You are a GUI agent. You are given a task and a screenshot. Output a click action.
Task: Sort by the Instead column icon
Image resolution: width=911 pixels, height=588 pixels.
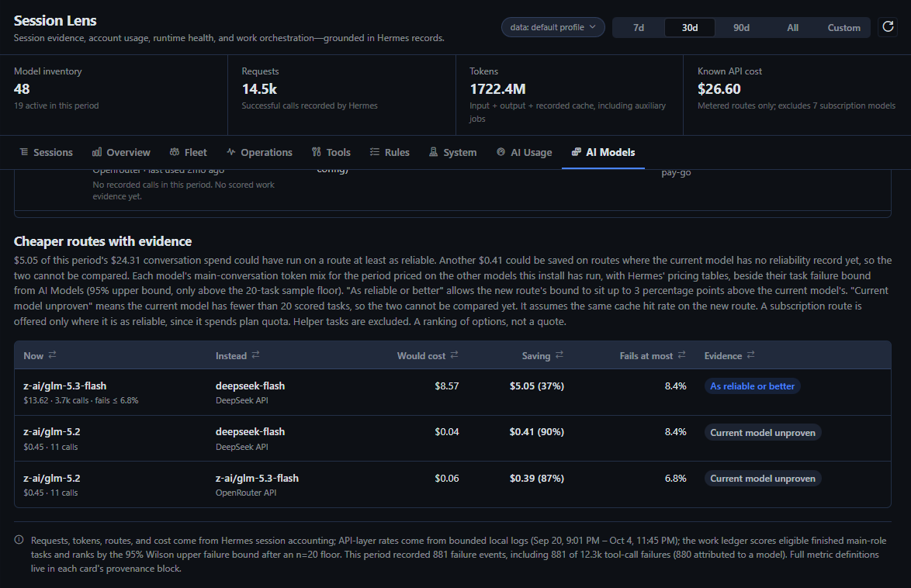point(255,355)
